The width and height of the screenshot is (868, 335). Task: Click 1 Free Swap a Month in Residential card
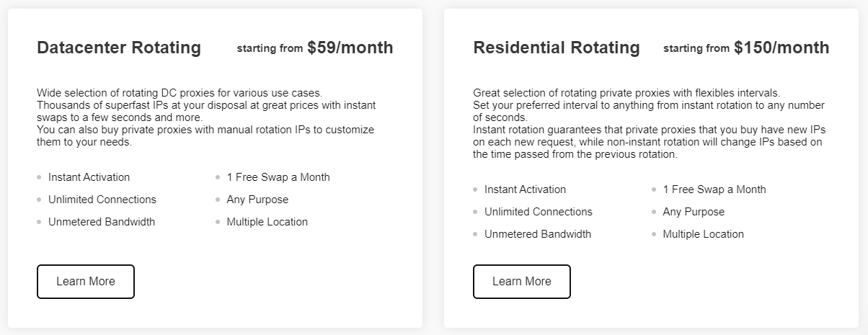click(714, 189)
